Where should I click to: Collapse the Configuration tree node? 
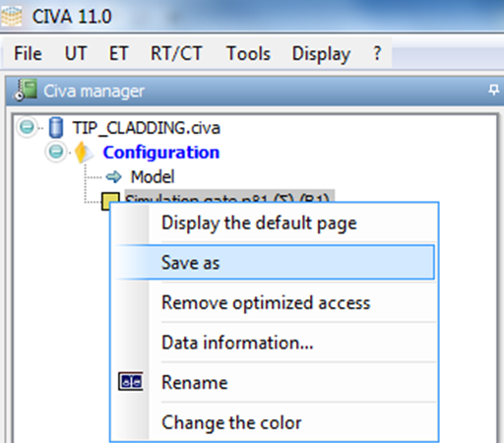56,152
